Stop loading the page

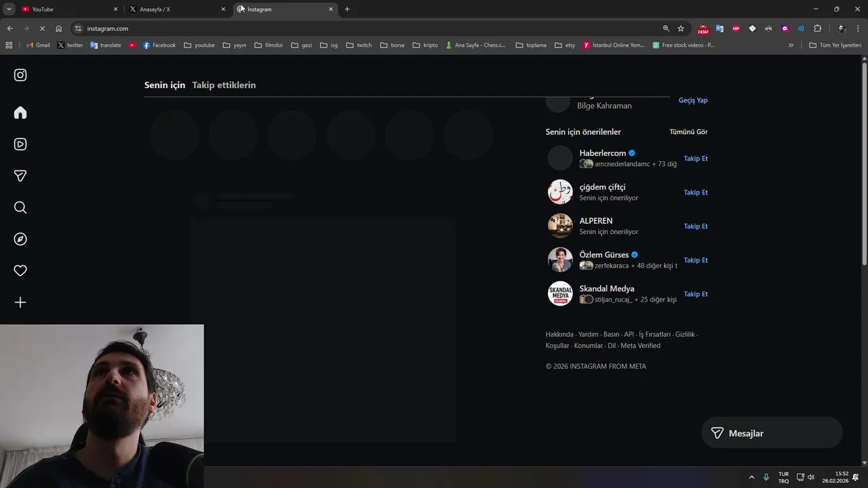[x=42, y=28]
